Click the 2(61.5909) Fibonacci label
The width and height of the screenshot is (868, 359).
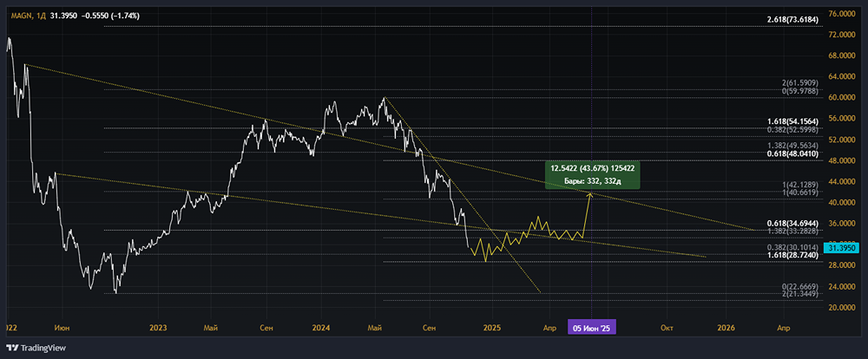pyautogui.click(x=801, y=82)
